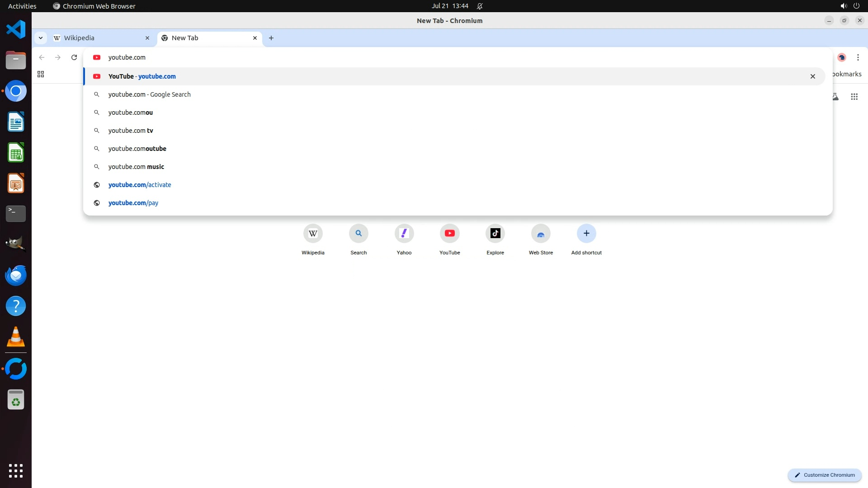
Task: Open the labs flask icon
Action: [x=835, y=97]
